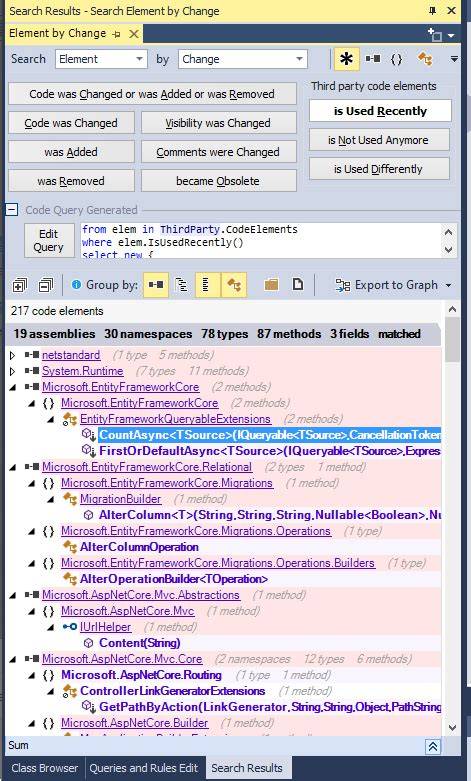This screenshot has height=781, width=471.
Task: Click the was Removed button
Action: pyautogui.click(x=71, y=180)
